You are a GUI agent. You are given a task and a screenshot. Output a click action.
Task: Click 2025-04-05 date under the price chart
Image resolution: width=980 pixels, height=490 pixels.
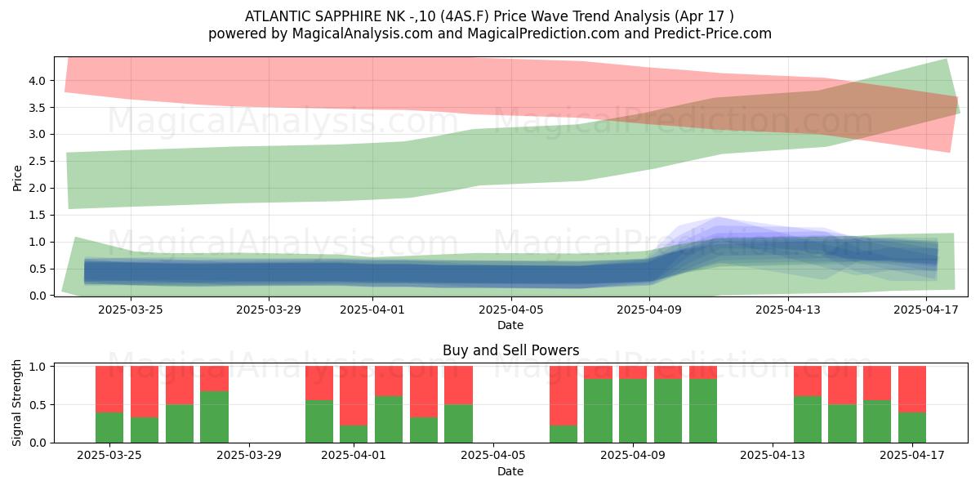511,310
